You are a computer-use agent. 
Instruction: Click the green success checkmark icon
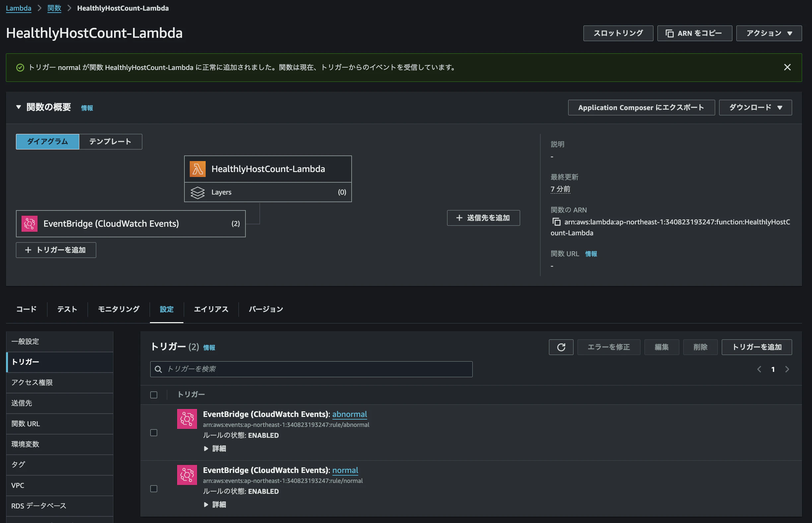click(x=20, y=68)
